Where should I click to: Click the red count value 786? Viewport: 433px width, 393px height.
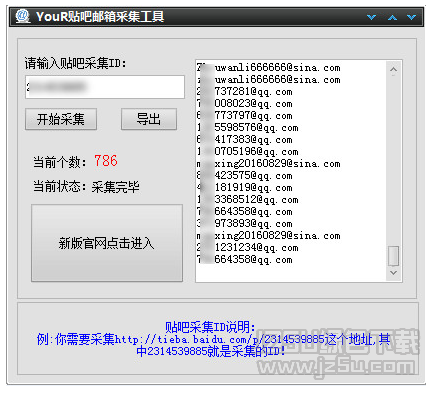tap(106, 161)
